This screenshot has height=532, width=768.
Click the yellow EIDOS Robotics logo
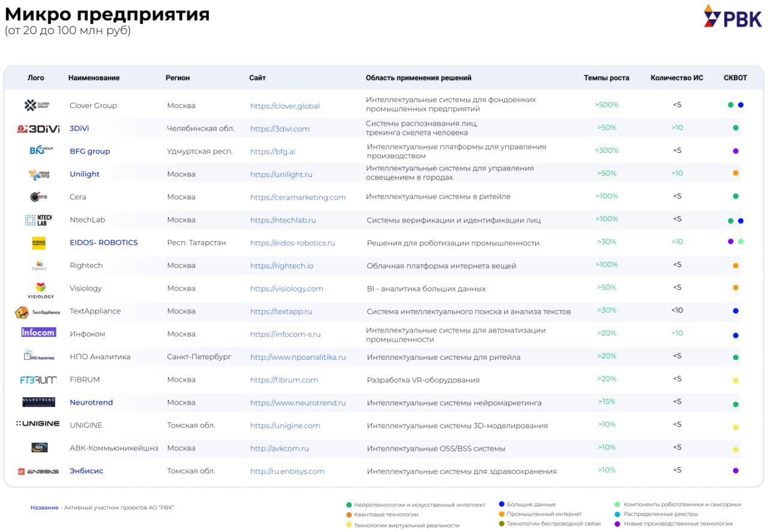[38, 243]
